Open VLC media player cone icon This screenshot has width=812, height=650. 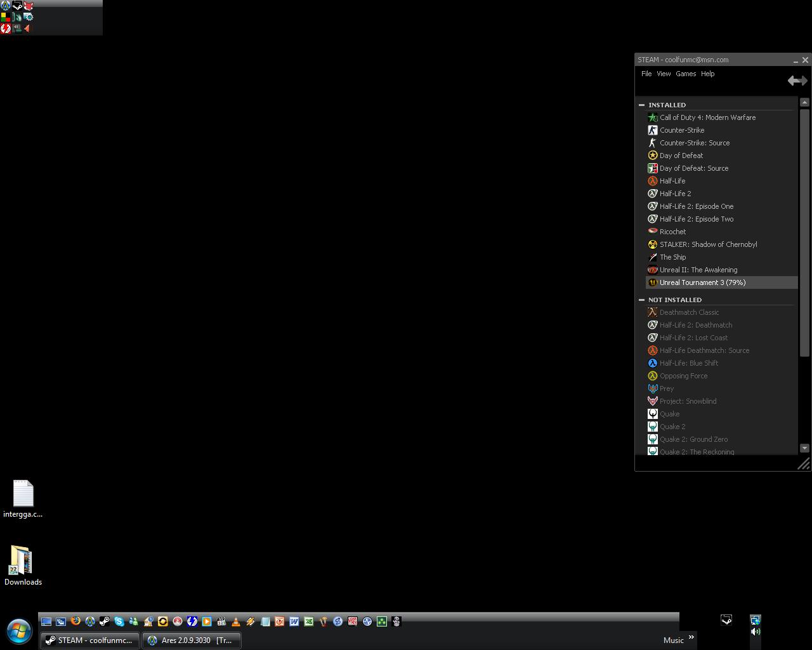click(x=236, y=621)
